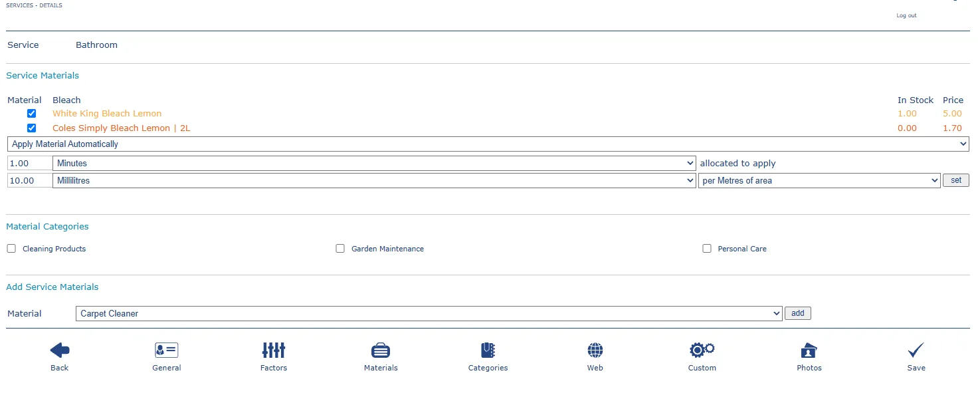Click the Price column header
The height and width of the screenshot is (411, 980).
953,100
